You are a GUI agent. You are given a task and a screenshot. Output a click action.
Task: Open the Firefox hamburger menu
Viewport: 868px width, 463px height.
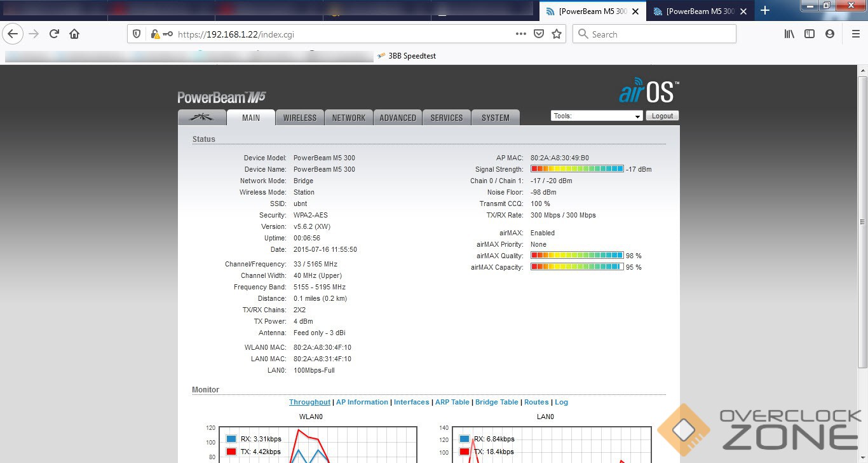(x=855, y=34)
